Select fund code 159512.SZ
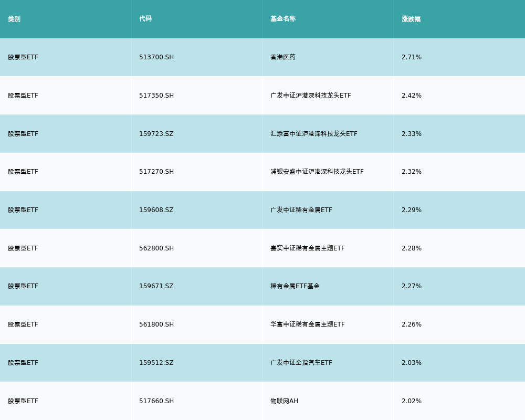 point(156,363)
